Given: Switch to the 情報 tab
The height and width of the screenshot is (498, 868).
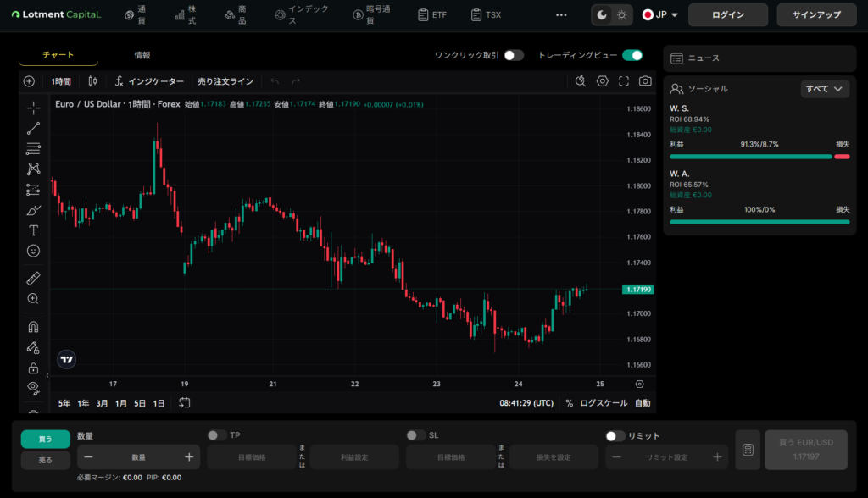Looking at the screenshot, I should [x=142, y=55].
